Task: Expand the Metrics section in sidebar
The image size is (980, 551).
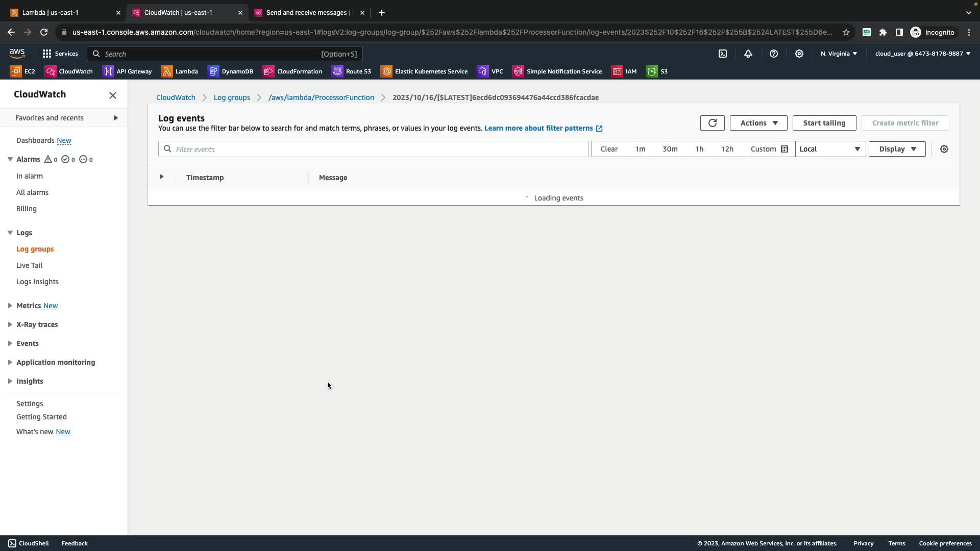Action: click(10, 306)
